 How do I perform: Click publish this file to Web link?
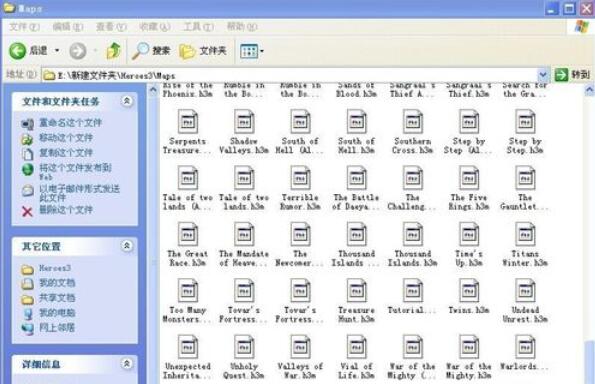click(x=75, y=172)
